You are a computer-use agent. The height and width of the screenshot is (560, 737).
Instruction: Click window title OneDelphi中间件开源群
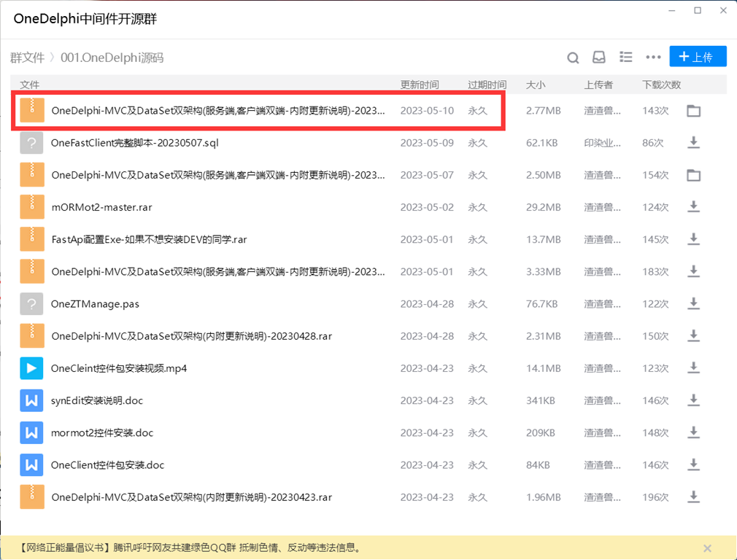(85, 19)
